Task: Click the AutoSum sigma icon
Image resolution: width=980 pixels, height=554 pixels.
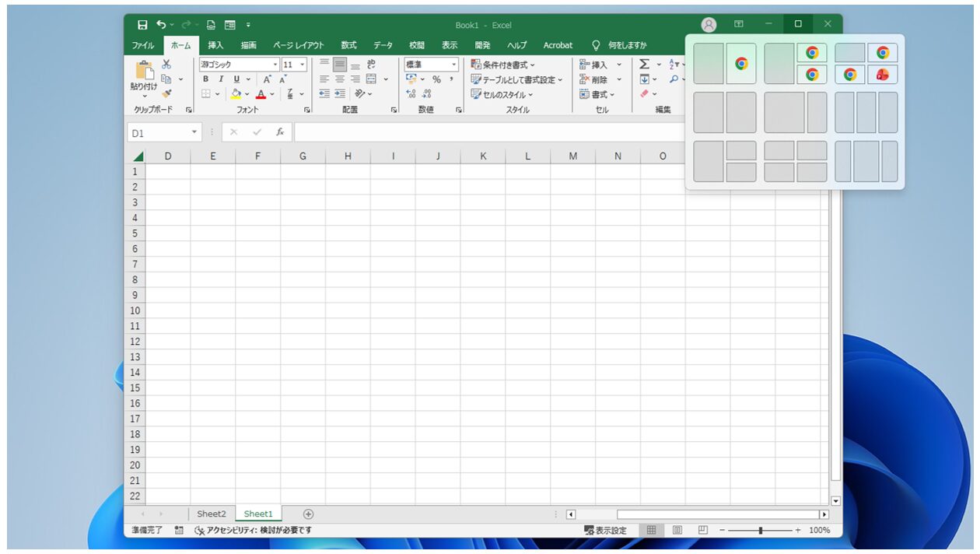Action: pos(644,65)
